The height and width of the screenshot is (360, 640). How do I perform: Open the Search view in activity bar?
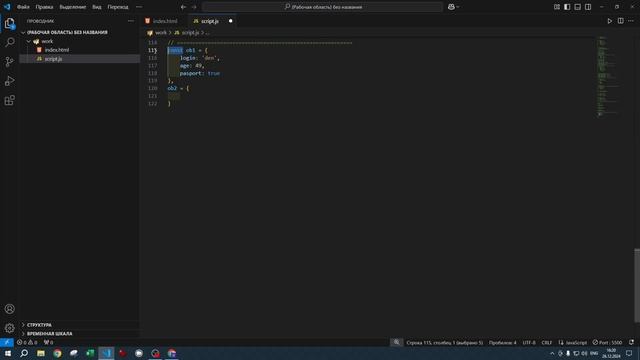(9, 42)
